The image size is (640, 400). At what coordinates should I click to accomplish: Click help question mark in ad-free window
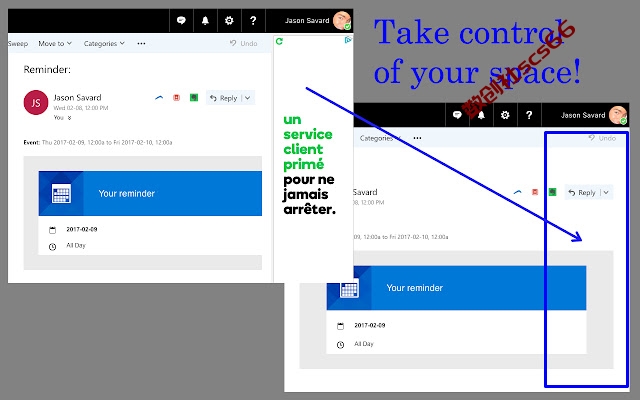[529, 115]
